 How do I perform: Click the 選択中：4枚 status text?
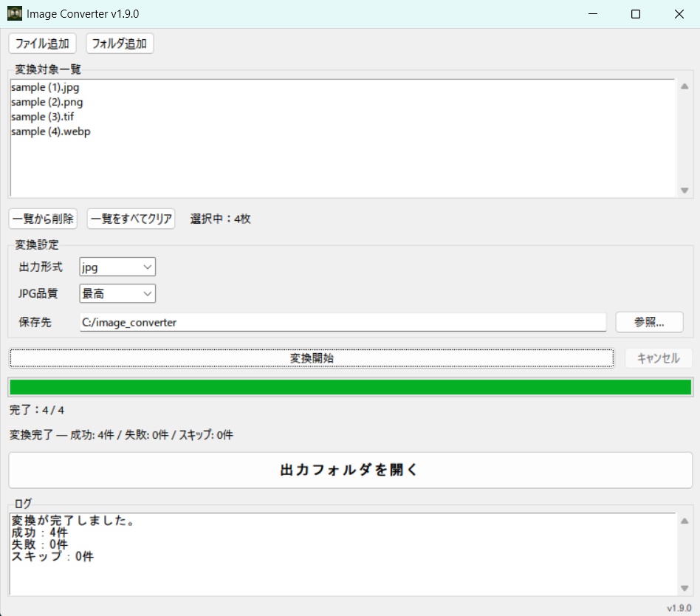click(x=221, y=219)
